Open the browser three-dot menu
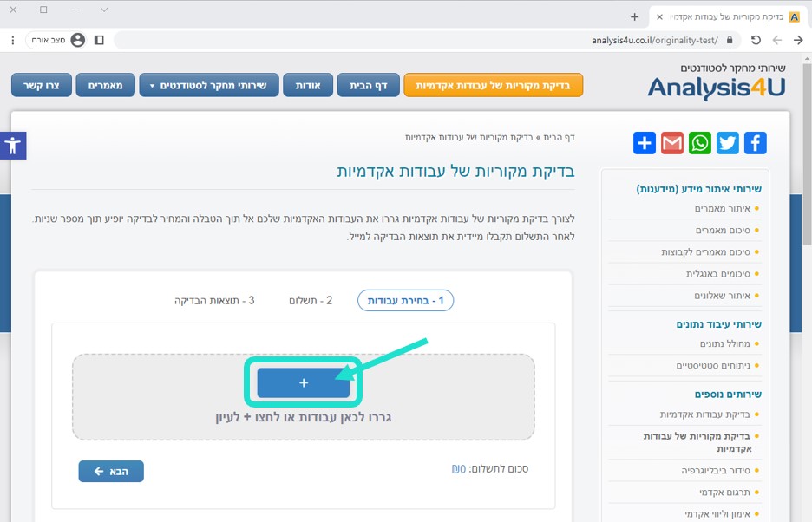Screen dimensions: 812x522 coord(13,40)
